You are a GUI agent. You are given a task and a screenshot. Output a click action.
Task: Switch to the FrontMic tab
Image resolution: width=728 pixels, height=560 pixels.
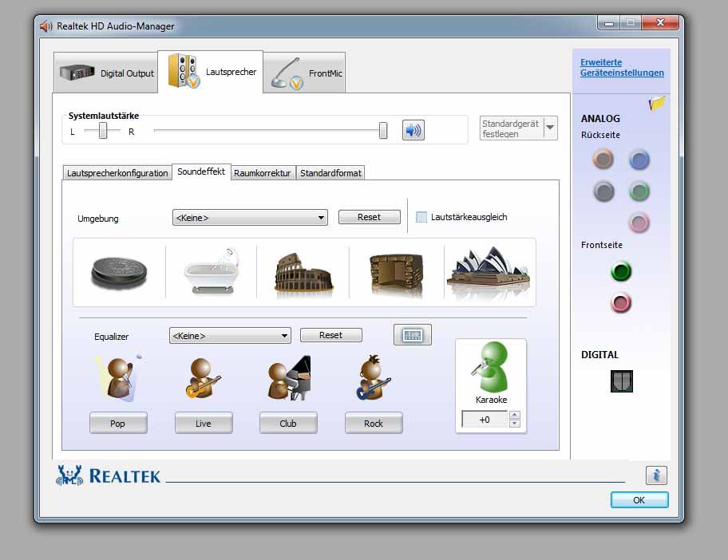305,73
